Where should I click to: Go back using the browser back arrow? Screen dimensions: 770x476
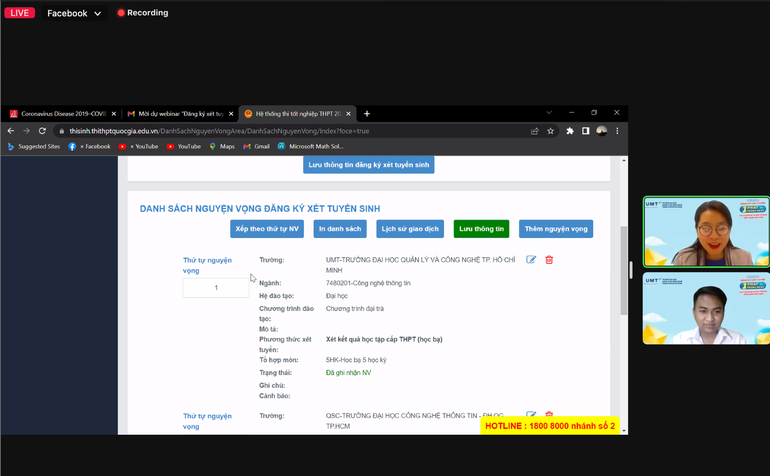pos(11,131)
